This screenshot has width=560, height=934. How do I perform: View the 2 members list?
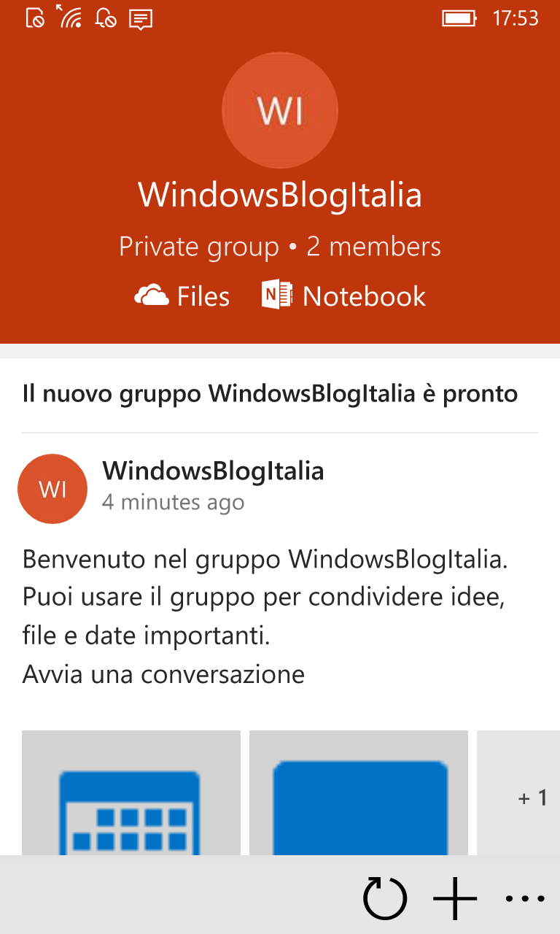pos(373,247)
